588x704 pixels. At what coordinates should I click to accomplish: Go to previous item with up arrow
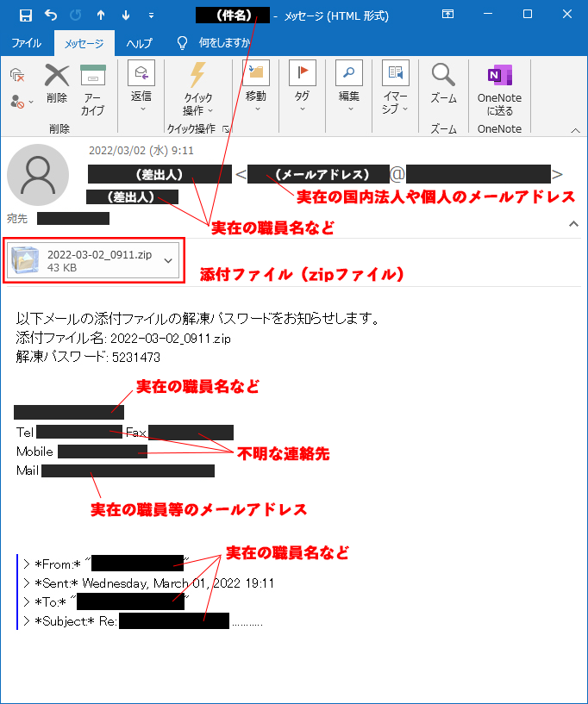[101, 16]
